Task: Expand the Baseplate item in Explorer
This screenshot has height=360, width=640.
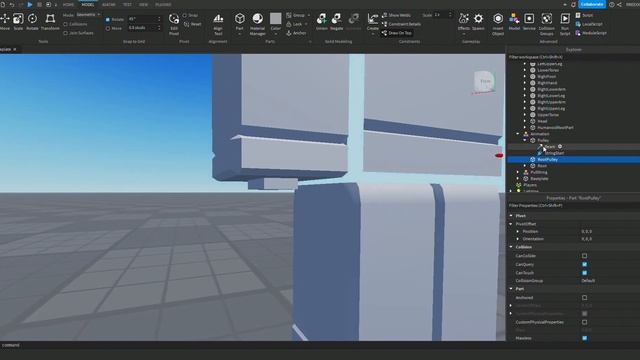Action: coord(518,178)
